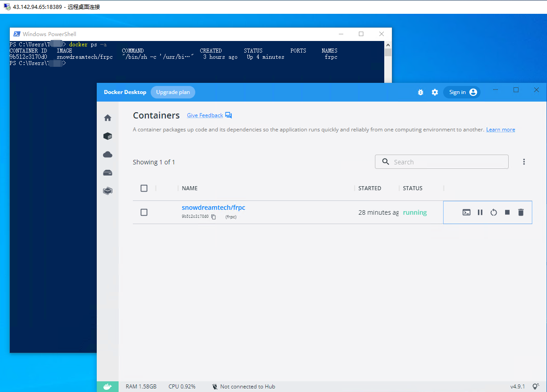Open the Docker Desktop Home sidebar icon

pos(107,118)
